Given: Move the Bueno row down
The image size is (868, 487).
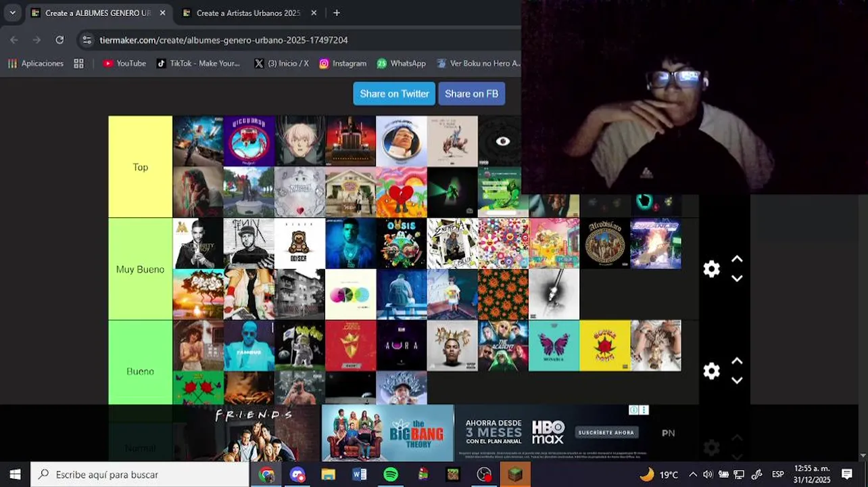Looking at the screenshot, I should tap(737, 380).
